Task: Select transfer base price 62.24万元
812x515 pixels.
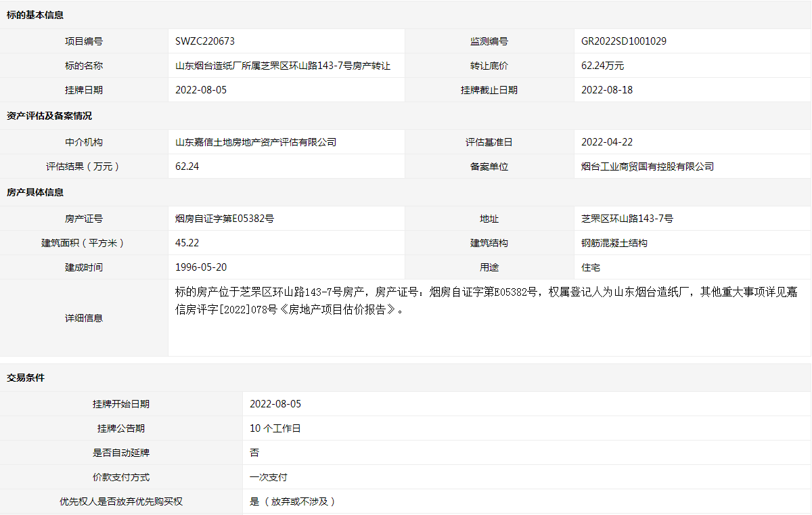Action: [602, 66]
